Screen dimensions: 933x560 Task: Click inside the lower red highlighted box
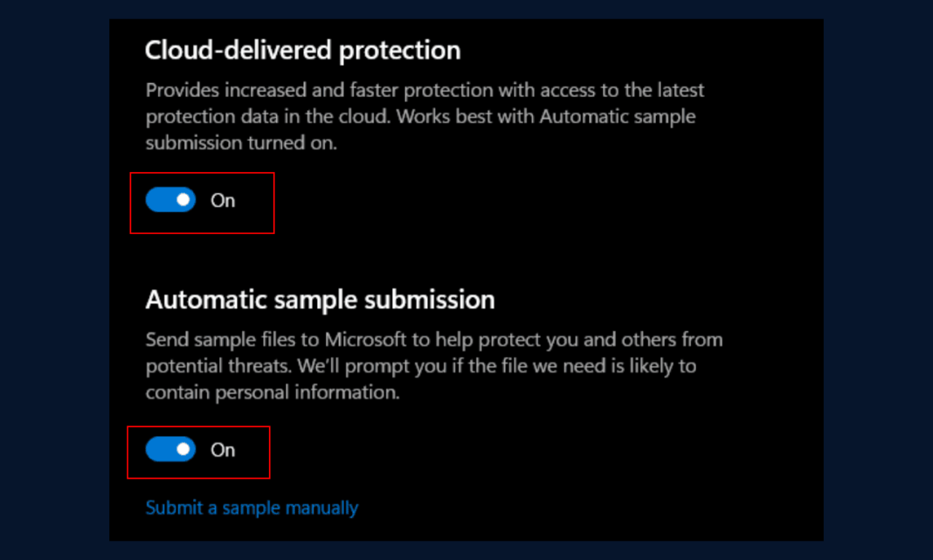198,452
